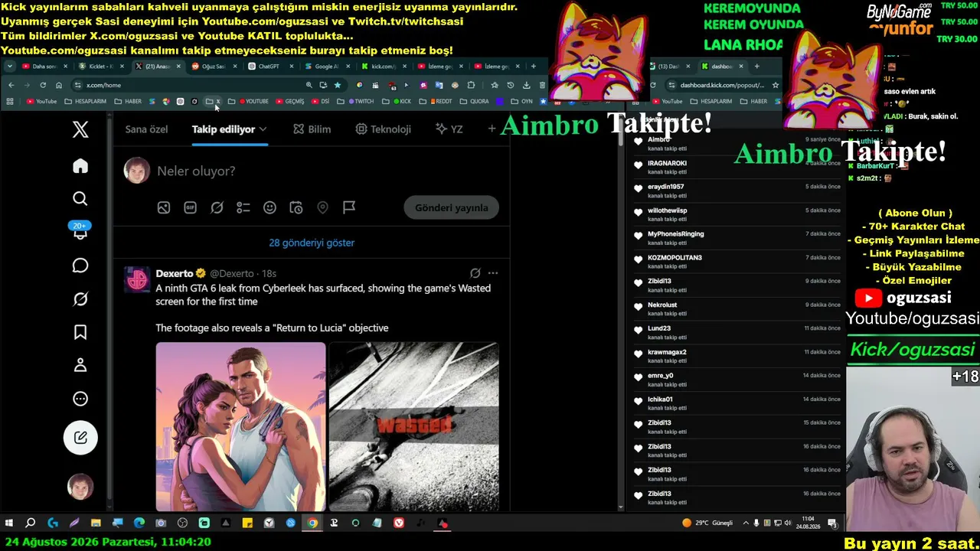Add media image icon to the post

click(x=164, y=207)
